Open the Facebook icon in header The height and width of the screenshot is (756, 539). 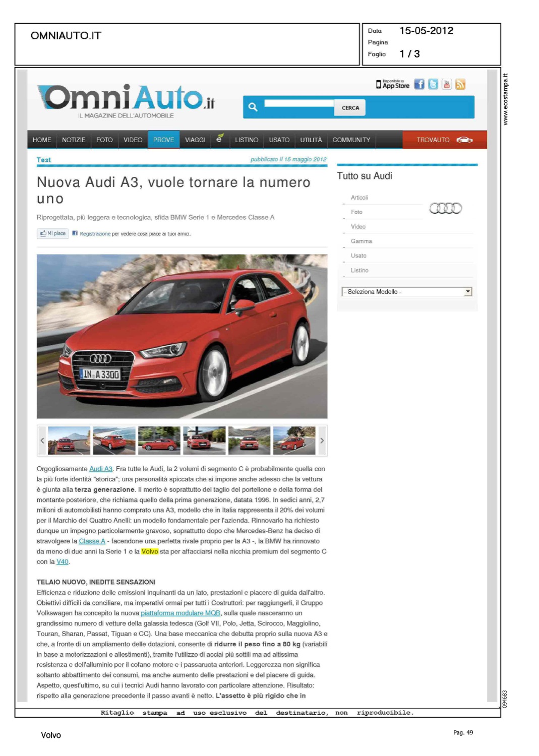(419, 85)
